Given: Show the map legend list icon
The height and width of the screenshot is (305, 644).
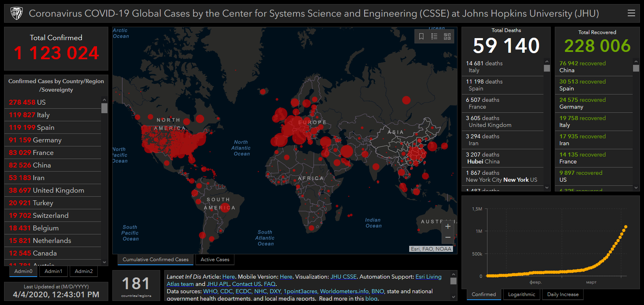Looking at the screenshot, I should pos(434,37).
